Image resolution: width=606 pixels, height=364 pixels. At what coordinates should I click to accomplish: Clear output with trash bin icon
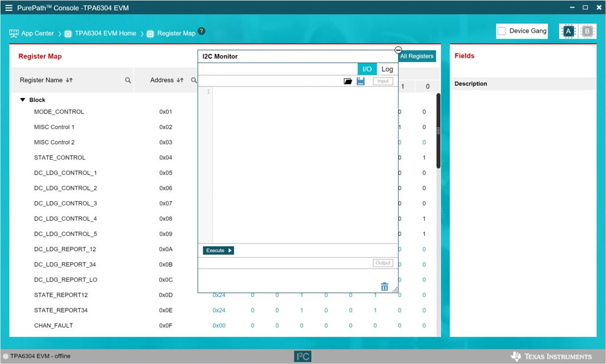click(x=384, y=287)
